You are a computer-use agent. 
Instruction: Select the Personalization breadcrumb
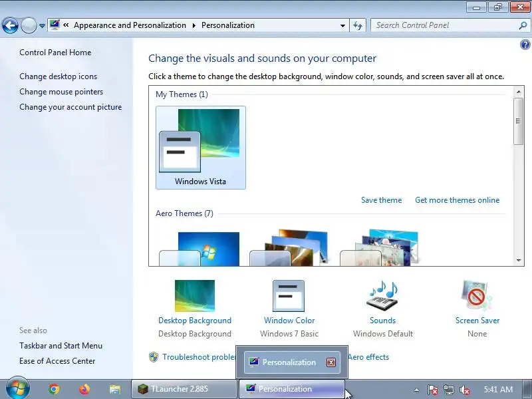(x=228, y=25)
